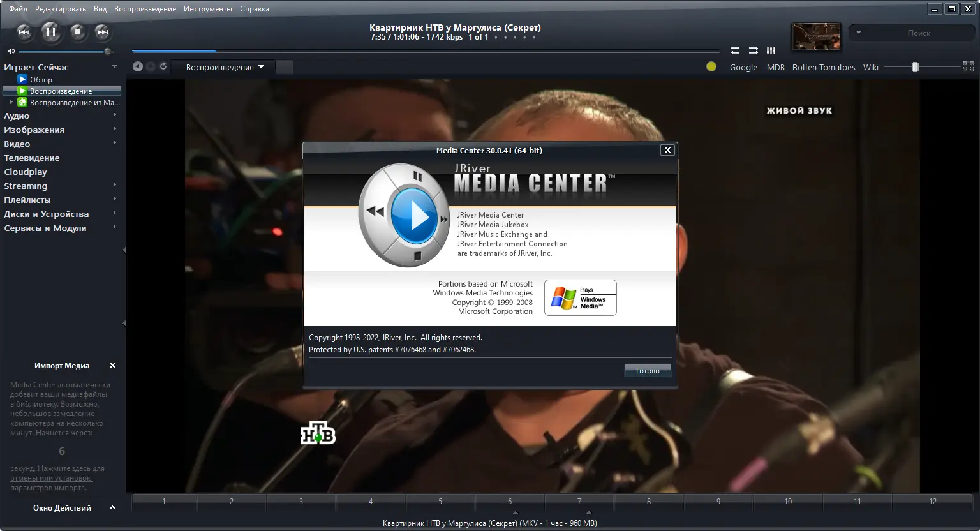
Task: Open the search options dropdown arrow
Action: click(859, 33)
